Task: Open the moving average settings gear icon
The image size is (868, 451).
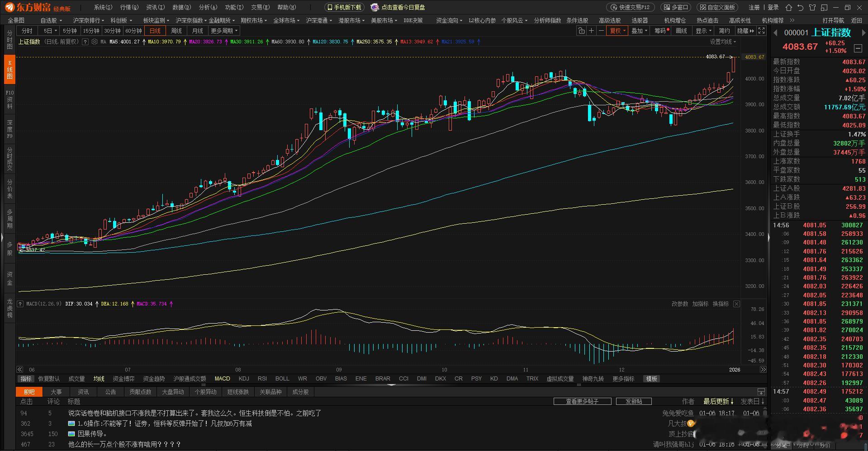Action: coord(95,42)
